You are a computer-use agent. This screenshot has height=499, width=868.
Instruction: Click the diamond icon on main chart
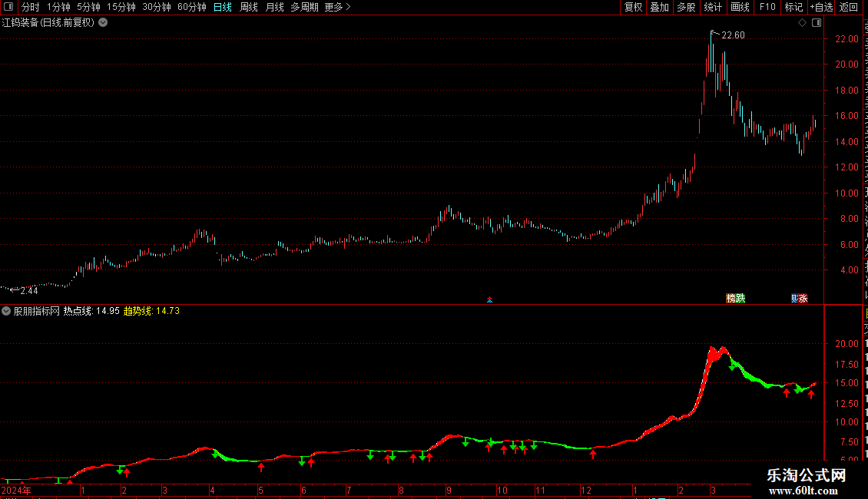[802, 23]
